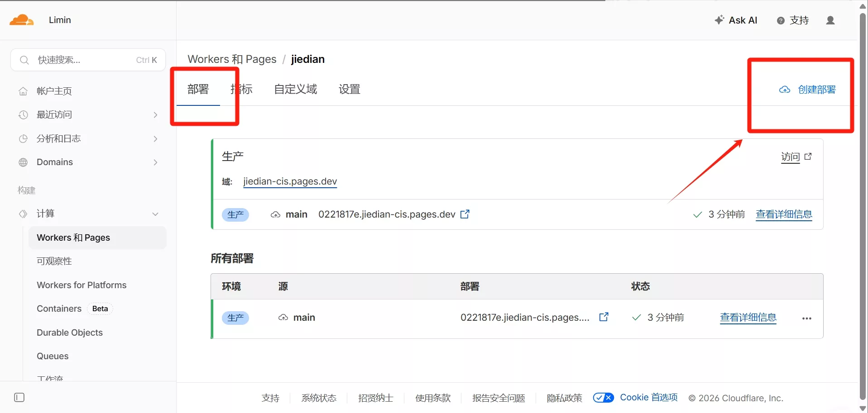868x413 pixels.
Task: Click the 支持 help question-mark icon
Action: [x=781, y=20]
